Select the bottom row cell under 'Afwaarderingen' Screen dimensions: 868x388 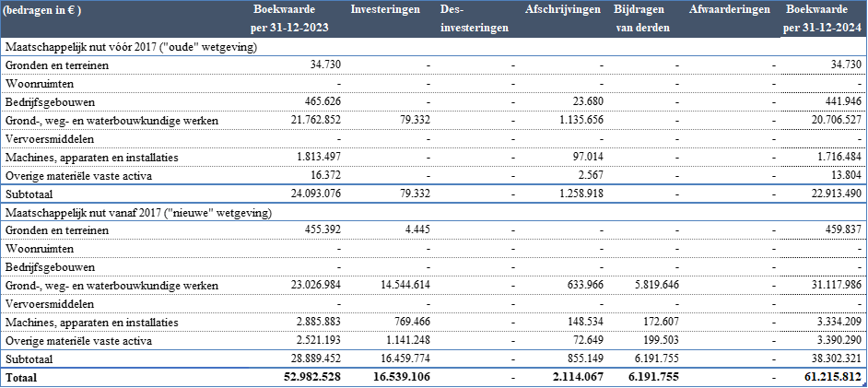pos(730,377)
